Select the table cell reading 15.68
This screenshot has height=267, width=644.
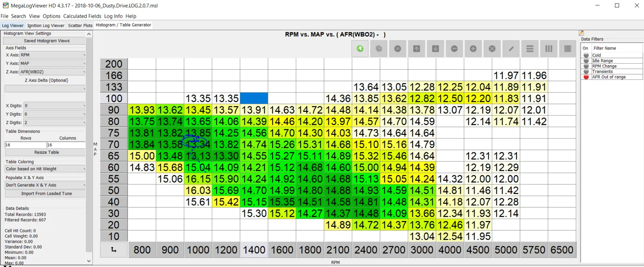[x=170, y=167]
